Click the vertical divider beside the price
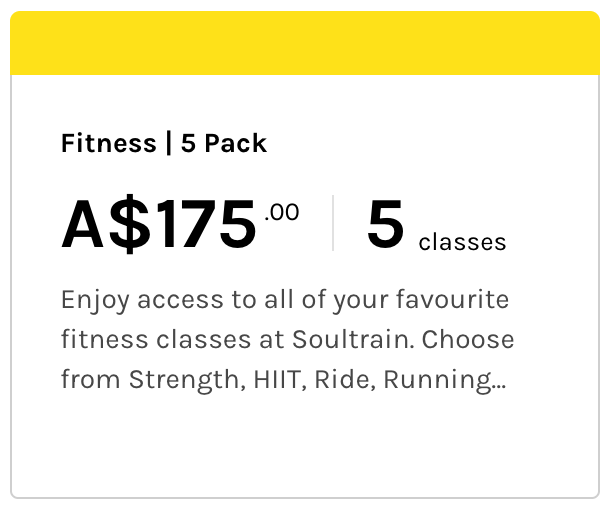Screen dimensions: 614x512 [x=333, y=223]
